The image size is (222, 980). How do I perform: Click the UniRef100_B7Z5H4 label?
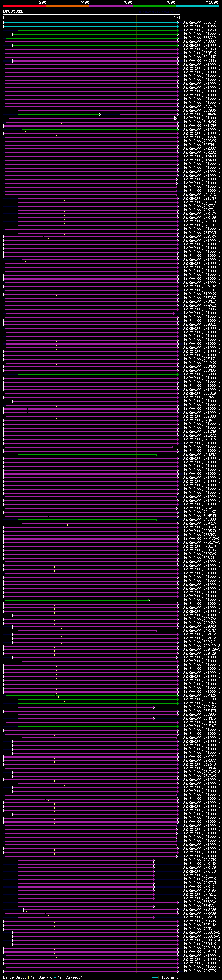tap(199, 145)
